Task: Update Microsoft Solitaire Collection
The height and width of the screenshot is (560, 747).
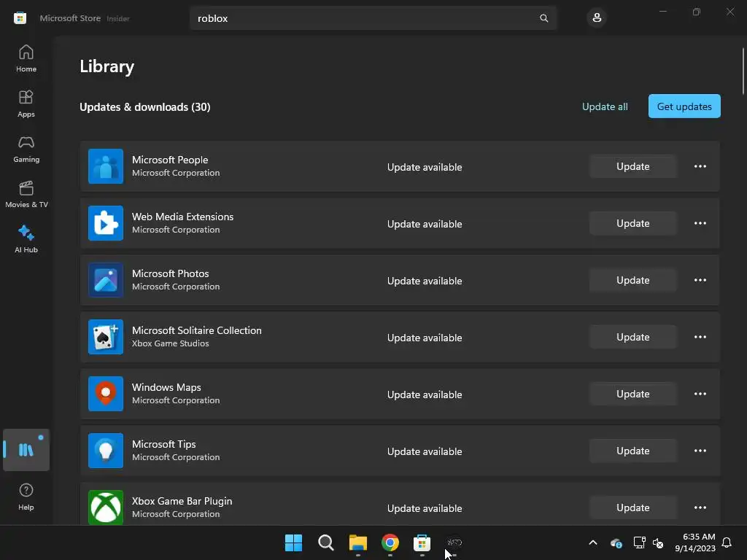Action: 632,337
